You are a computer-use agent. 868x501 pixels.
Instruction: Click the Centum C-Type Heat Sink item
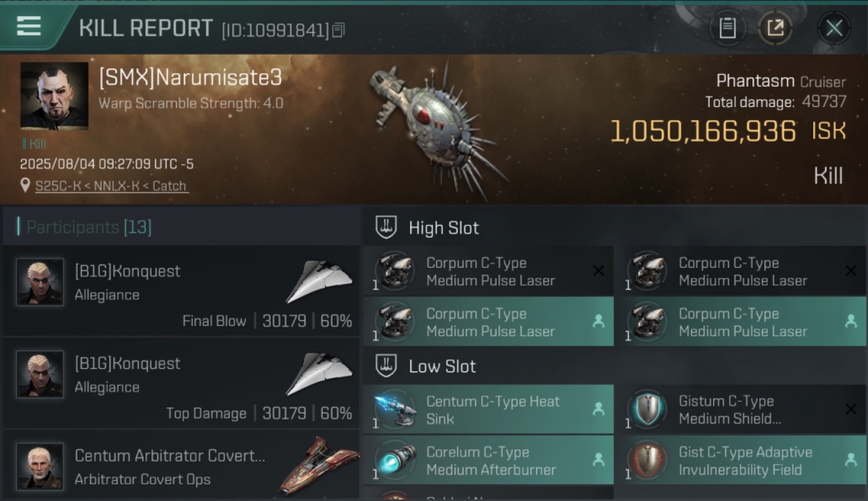click(x=488, y=409)
